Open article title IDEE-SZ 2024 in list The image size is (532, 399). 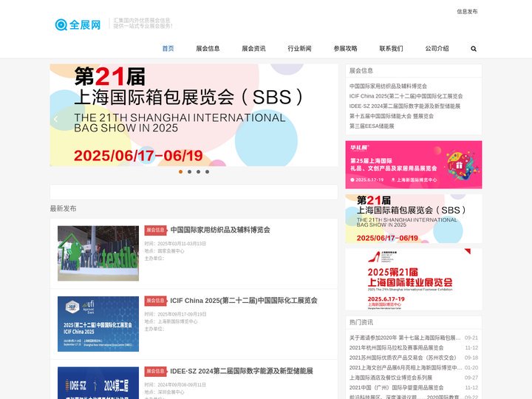pyautogui.click(x=241, y=371)
